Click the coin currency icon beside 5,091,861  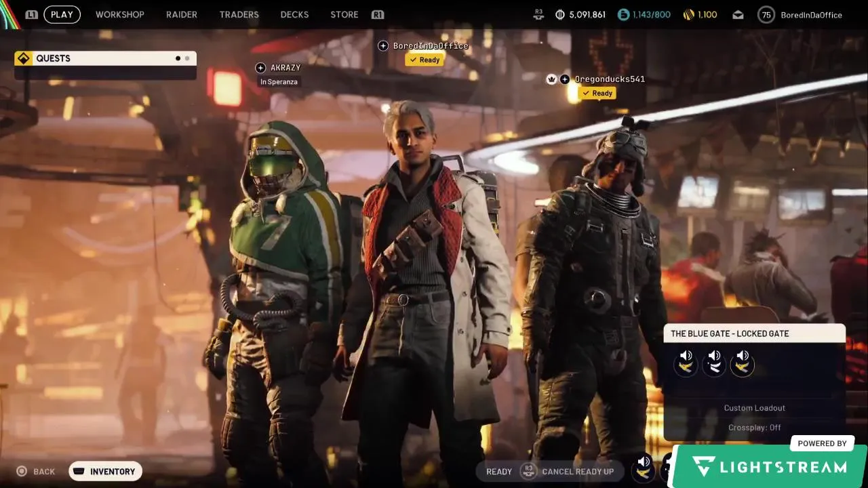pos(560,14)
